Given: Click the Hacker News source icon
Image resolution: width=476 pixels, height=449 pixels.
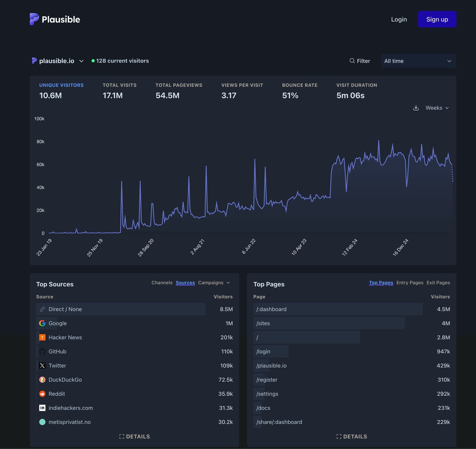Looking at the screenshot, I should (x=42, y=337).
